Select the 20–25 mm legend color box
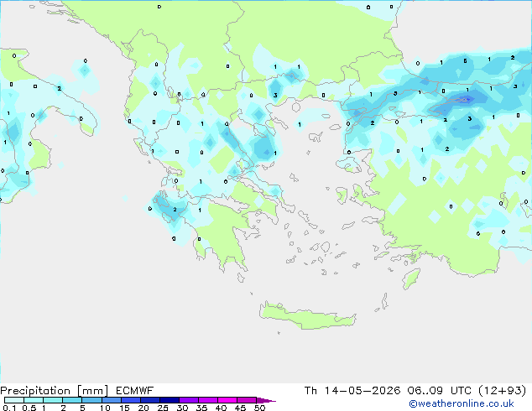 click(149, 400)
